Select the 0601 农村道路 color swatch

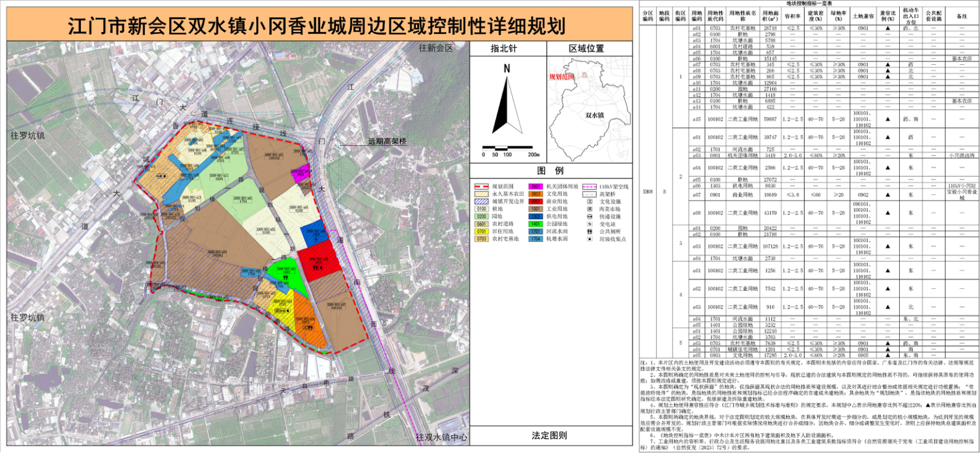[481, 224]
